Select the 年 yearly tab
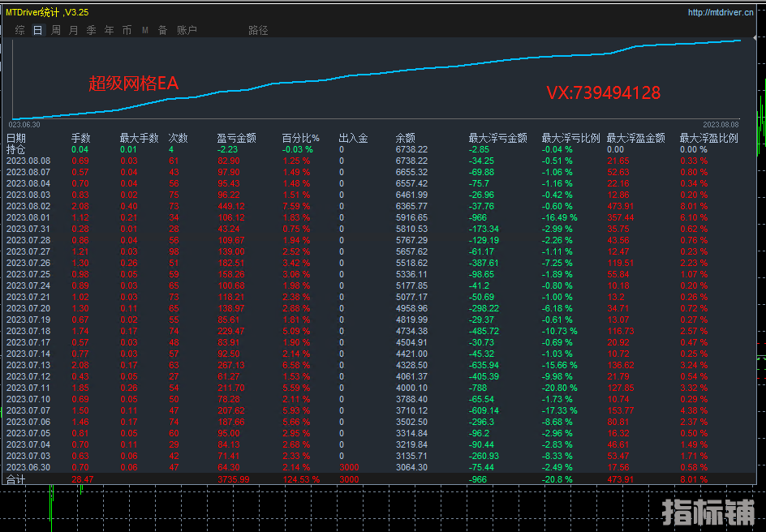 click(109, 30)
